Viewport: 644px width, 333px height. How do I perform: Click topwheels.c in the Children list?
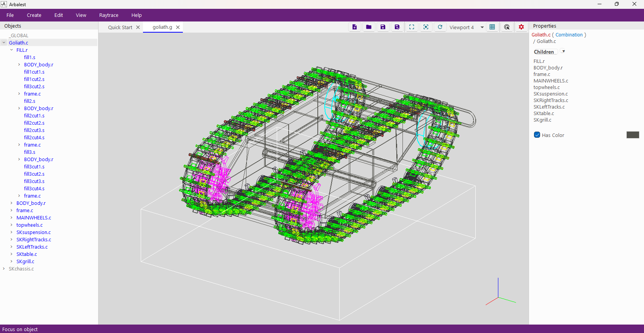tap(546, 87)
